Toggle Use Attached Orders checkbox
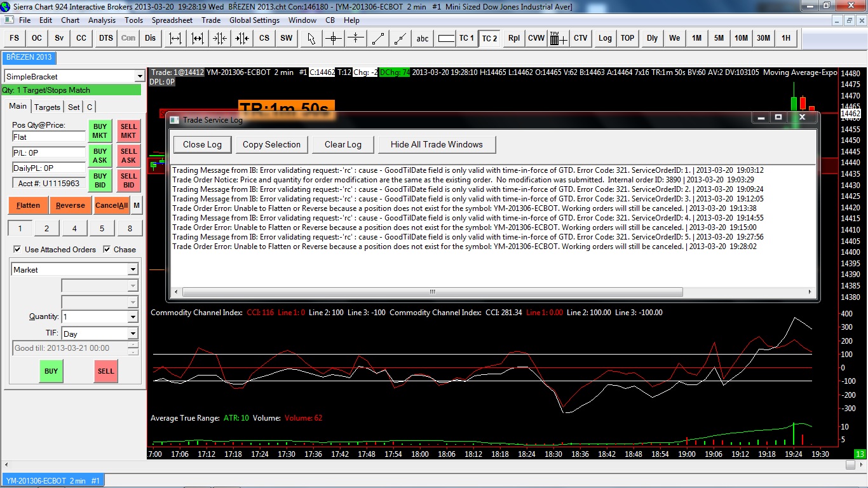 (x=17, y=250)
